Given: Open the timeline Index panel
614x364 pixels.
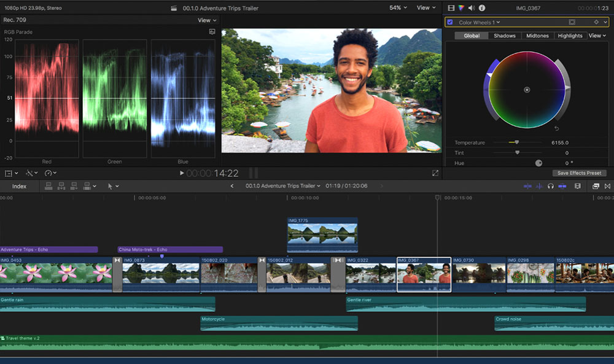Looking at the screenshot, I should click(x=20, y=186).
